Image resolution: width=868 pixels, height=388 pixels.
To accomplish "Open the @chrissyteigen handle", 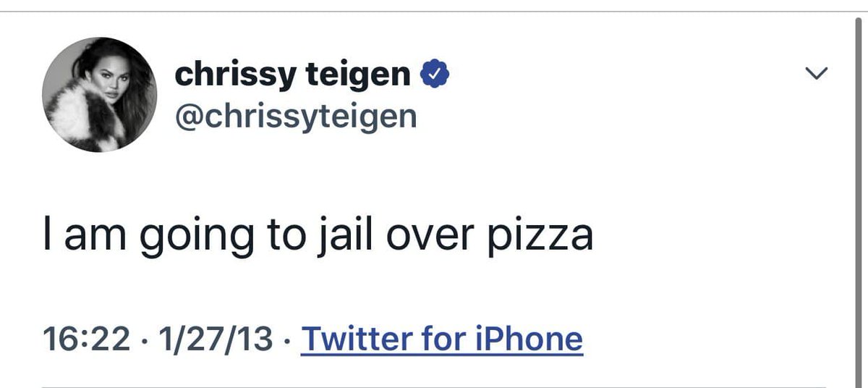I will (296, 115).
